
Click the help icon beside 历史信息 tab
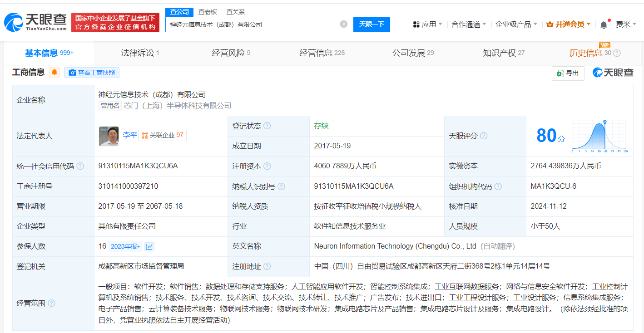point(617,53)
